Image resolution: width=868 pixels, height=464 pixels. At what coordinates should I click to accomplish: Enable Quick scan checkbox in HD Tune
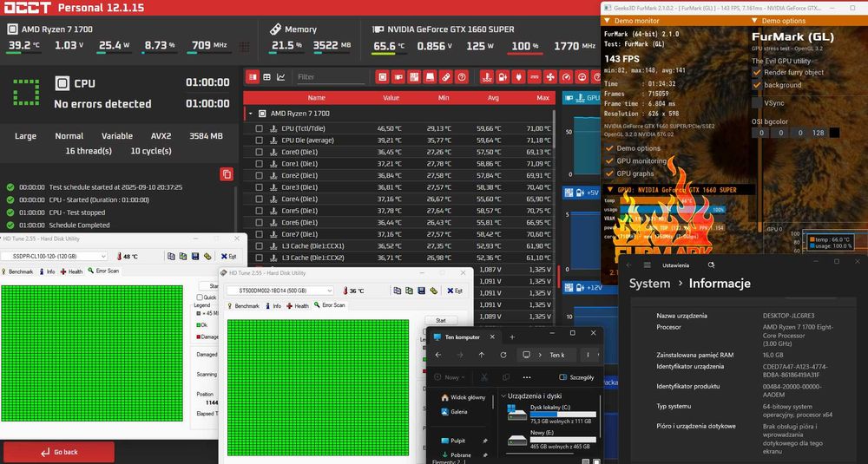(x=200, y=297)
